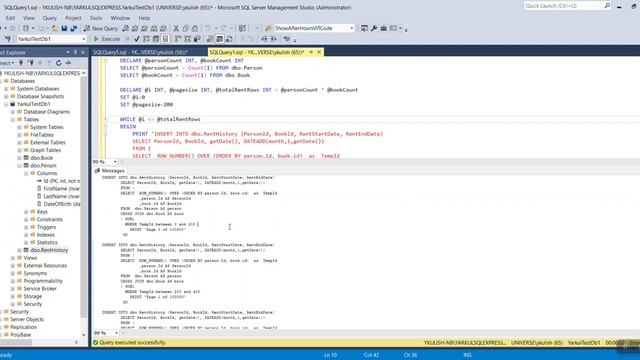Open the editor zoom 99 % dropdown
Screen dimensions: 640x360
point(115,162)
